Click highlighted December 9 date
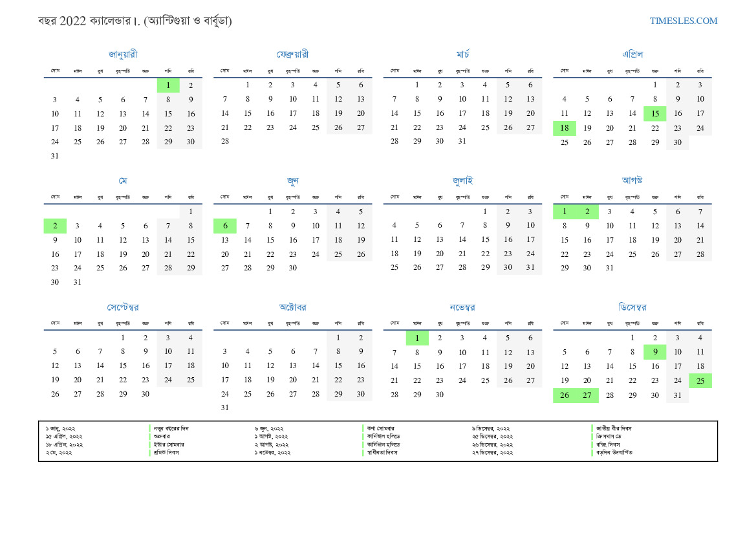The image size is (756, 535). (x=654, y=352)
